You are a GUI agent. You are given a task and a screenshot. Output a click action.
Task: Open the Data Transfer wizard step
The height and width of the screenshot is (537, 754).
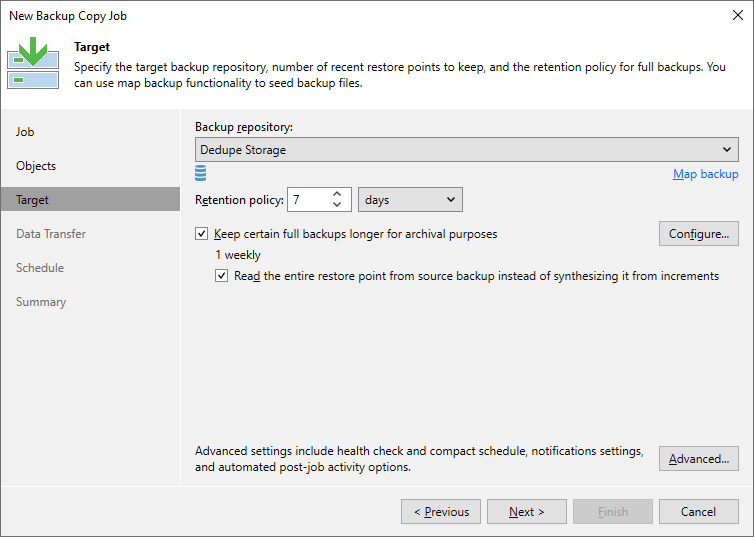[51, 234]
